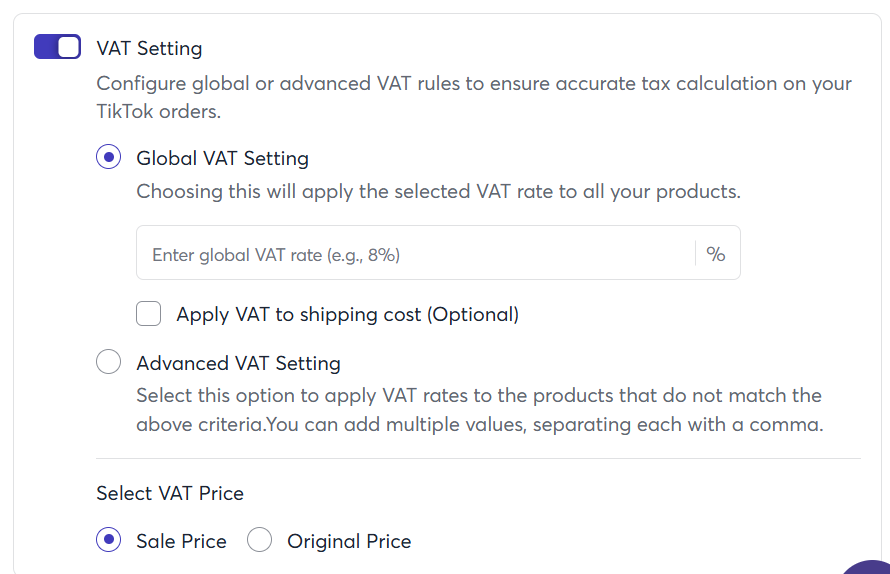Open the purple floating button in corner
Viewport: 890px width, 574px height.
(870, 566)
